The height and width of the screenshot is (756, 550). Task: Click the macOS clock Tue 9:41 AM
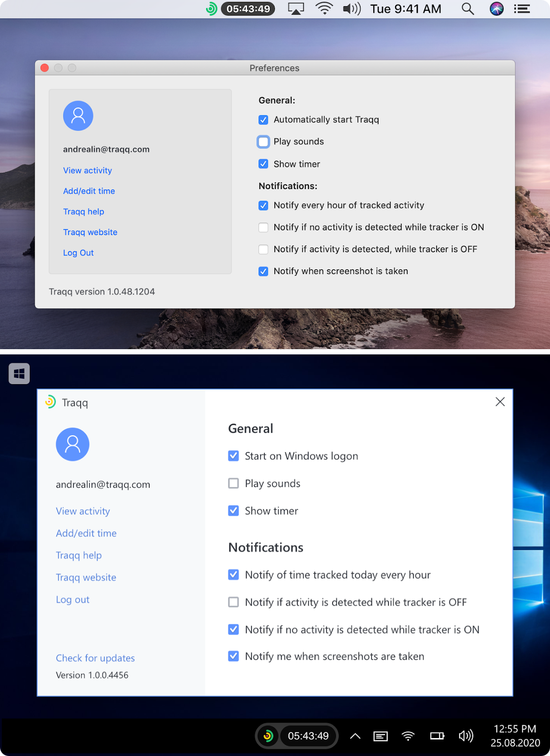(x=406, y=9)
